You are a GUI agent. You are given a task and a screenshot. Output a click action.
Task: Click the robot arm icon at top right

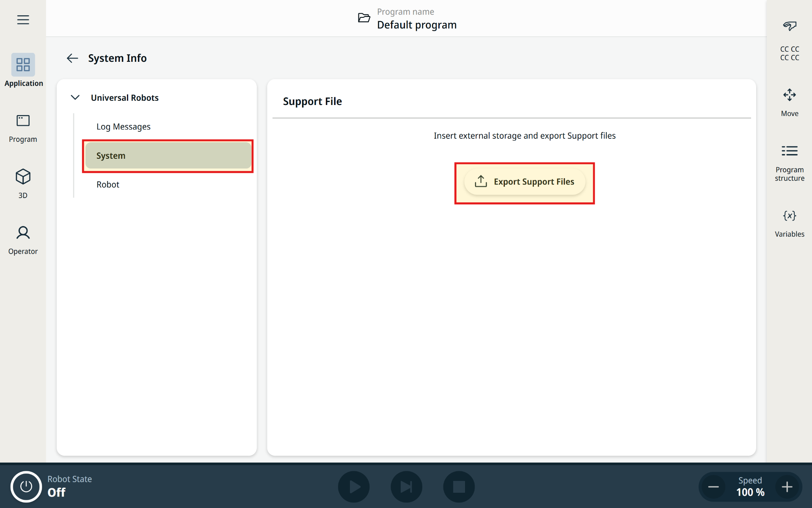click(789, 26)
